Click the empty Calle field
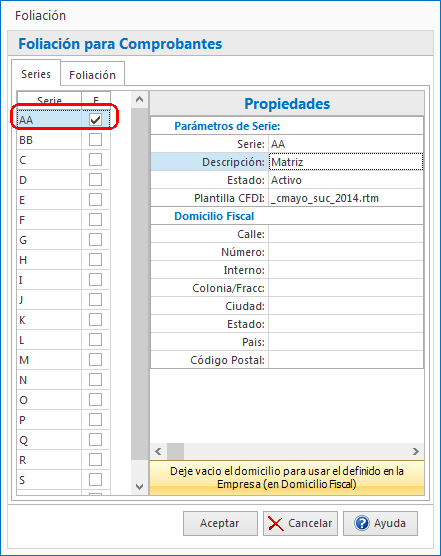Screen dimensions: 441x556 point(346,234)
